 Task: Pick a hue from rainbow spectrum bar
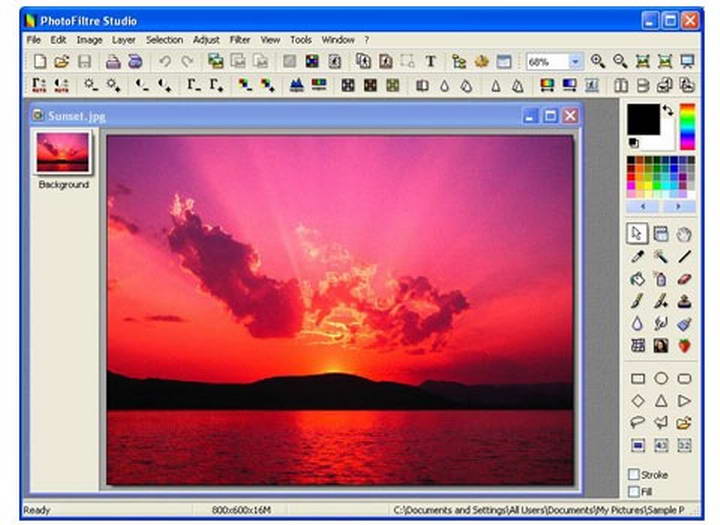click(x=687, y=127)
